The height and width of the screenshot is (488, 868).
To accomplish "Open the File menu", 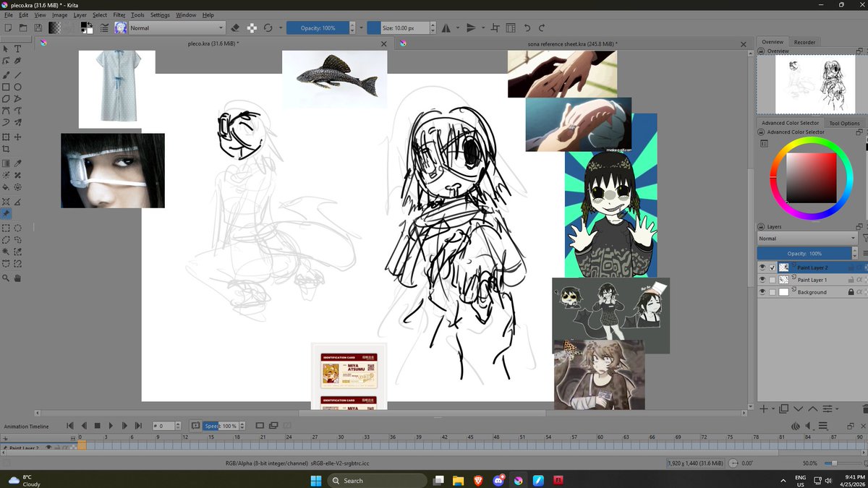I will pos(8,14).
